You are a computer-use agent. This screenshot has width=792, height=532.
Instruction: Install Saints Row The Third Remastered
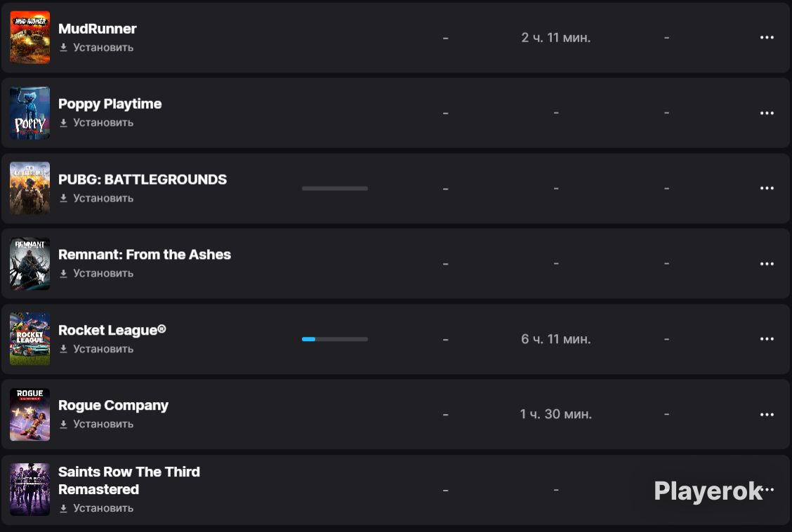[x=103, y=508]
